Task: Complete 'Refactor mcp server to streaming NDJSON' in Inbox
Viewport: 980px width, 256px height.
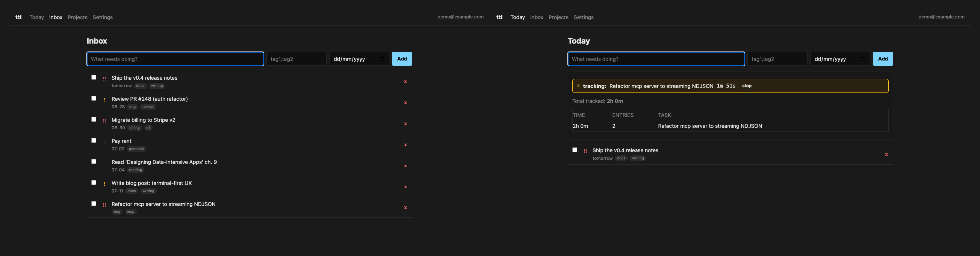Action: coord(94,203)
